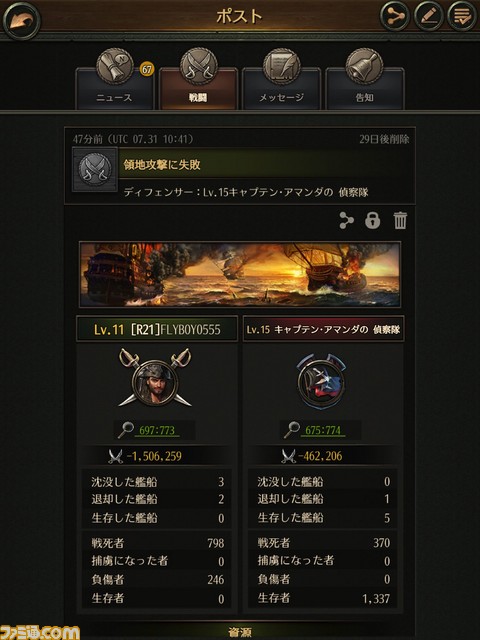Tap the sea battle banner image

[x=240, y=274]
